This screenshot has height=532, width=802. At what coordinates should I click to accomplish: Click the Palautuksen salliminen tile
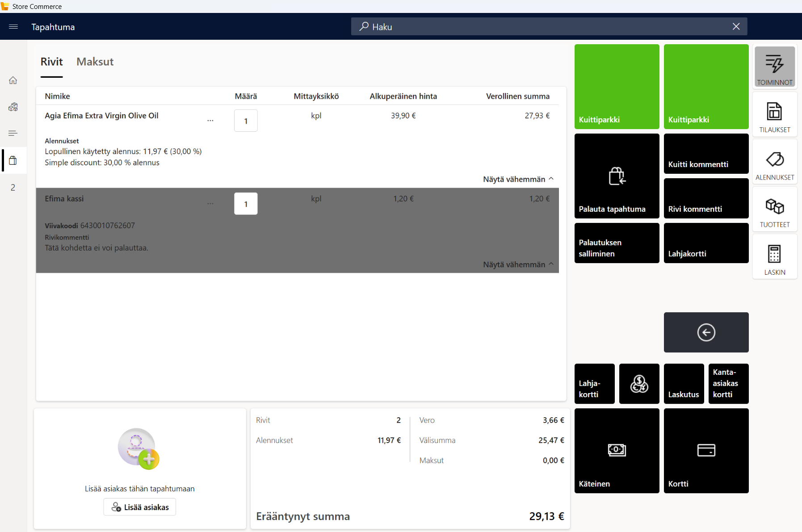pyautogui.click(x=617, y=243)
